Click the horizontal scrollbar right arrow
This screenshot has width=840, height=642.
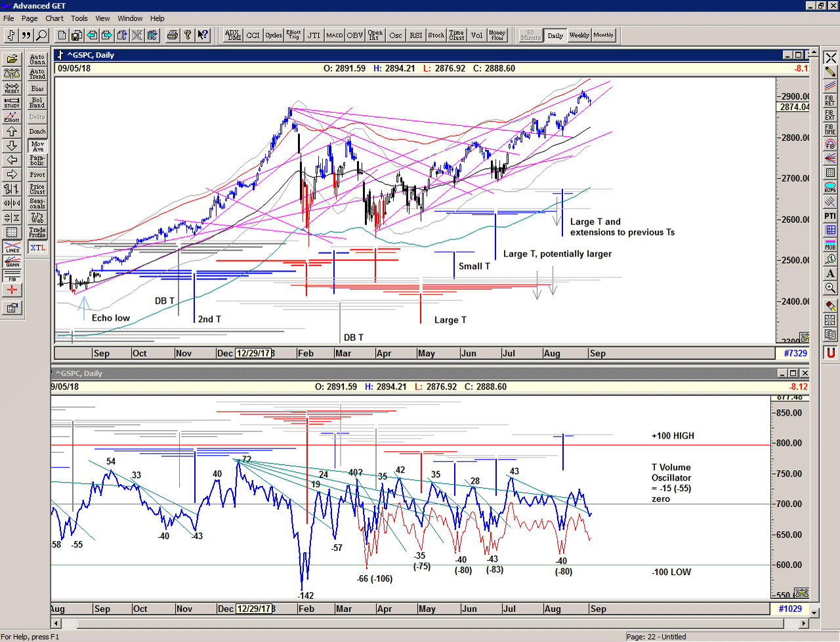(805, 624)
